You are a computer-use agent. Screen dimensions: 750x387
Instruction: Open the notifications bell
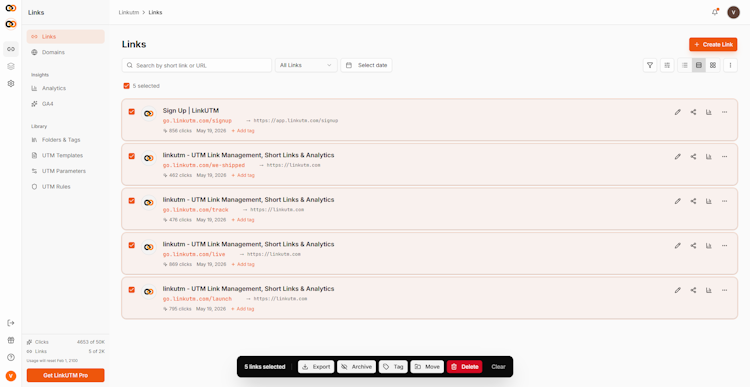click(715, 12)
